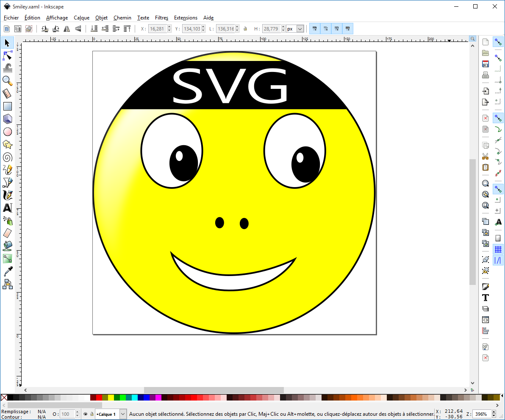Toggle snap to guides
This screenshot has height=420, width=505.
pyautogui.click(x=498, y=260)
